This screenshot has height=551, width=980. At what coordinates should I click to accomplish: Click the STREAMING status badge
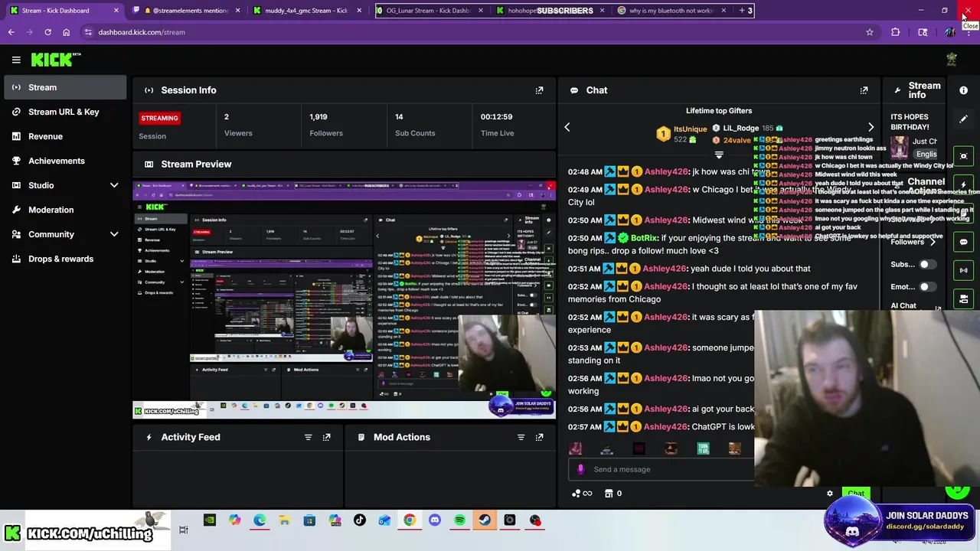point(159,118)
